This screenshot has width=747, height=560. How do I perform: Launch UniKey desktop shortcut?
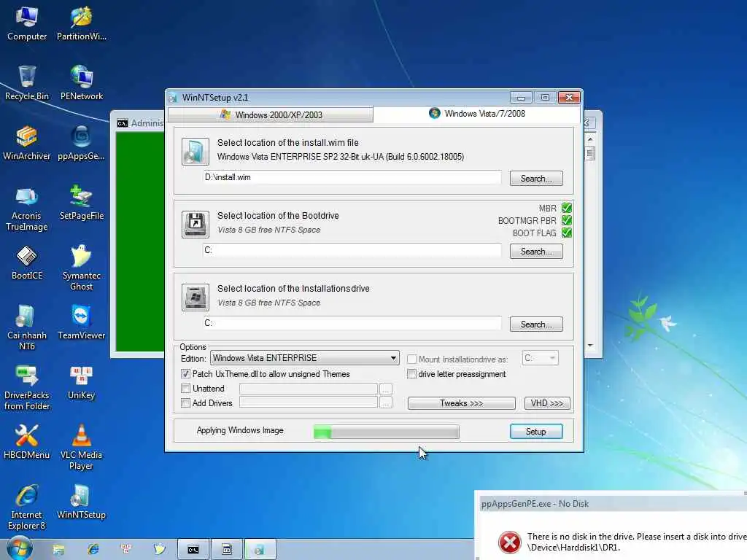coord(82,383)
